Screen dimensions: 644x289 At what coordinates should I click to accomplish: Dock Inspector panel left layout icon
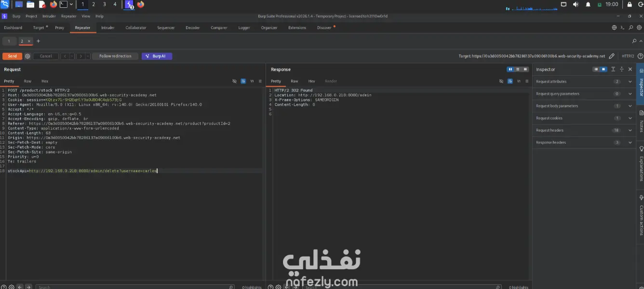pyautogui.click(x=596, y=69)
